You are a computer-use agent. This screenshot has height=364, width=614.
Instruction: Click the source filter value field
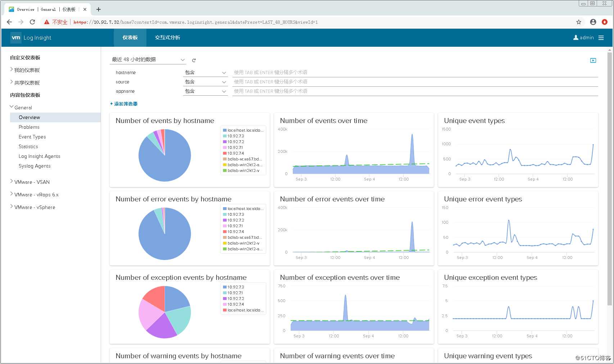point(415,82)
